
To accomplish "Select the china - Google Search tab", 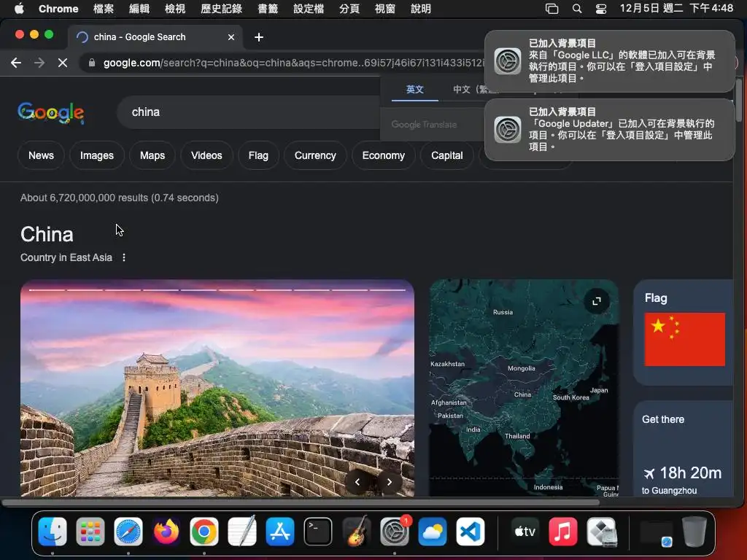I will [155, 37].
